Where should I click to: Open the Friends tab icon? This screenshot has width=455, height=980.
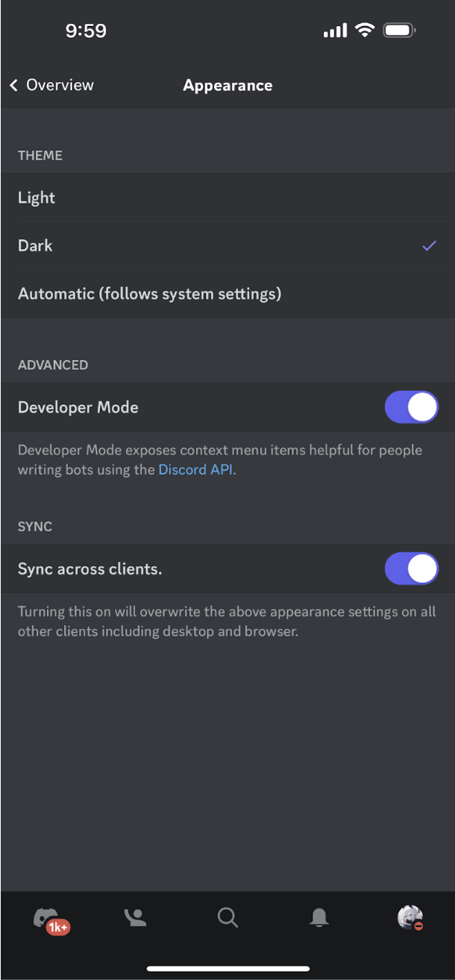pyautogui.click(x=135, y=917)
